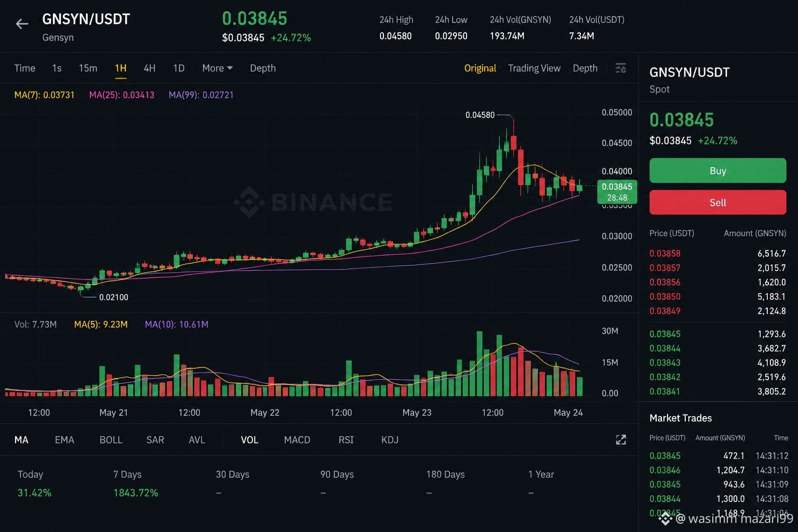Click the MA(25) value label
Image resolution: width=798 pixels, height=532 pixels.
[122, 95]
